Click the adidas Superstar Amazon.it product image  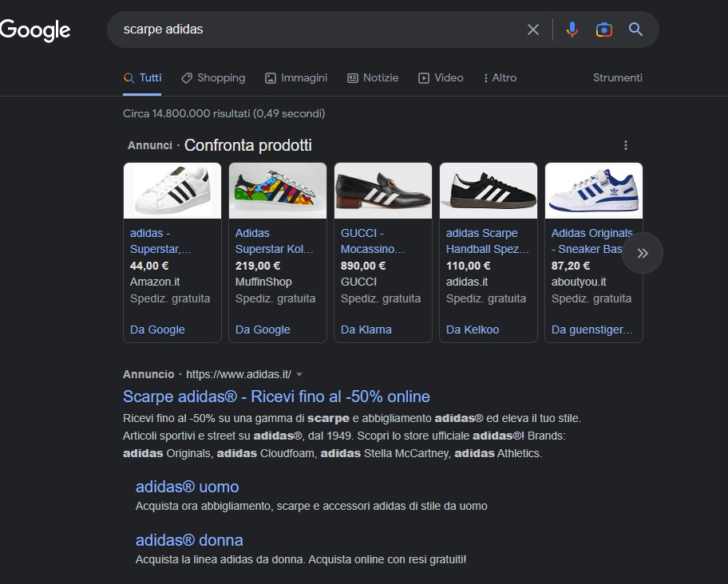(x=172, y=191)
